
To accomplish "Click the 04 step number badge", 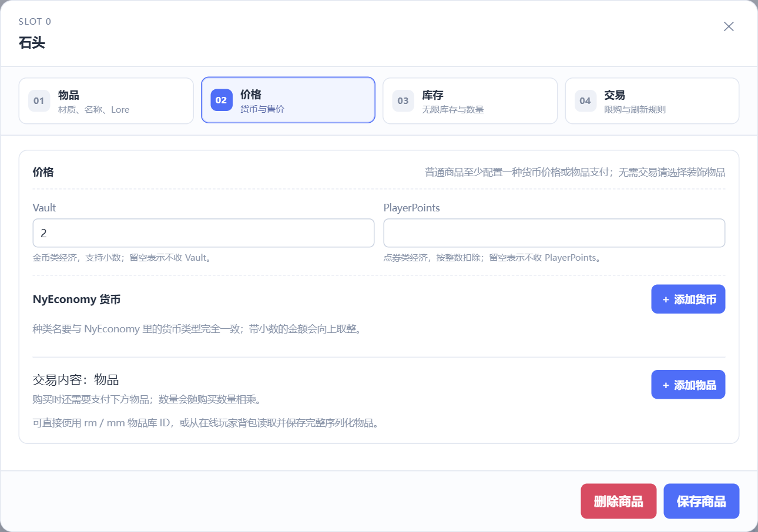I will 585,101.
